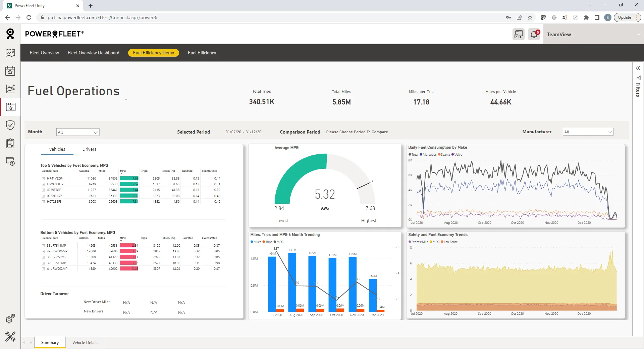Viewport: 644px width, 349px height.
Task: Open the settings gears sidebar icon
Action: pyautogui.click(x=10, y=318)
